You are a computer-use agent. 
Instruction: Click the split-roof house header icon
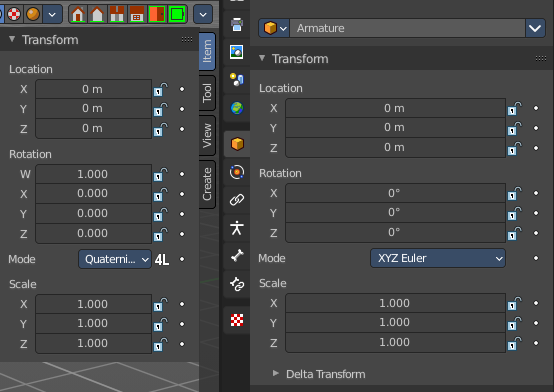click(117, 14)
